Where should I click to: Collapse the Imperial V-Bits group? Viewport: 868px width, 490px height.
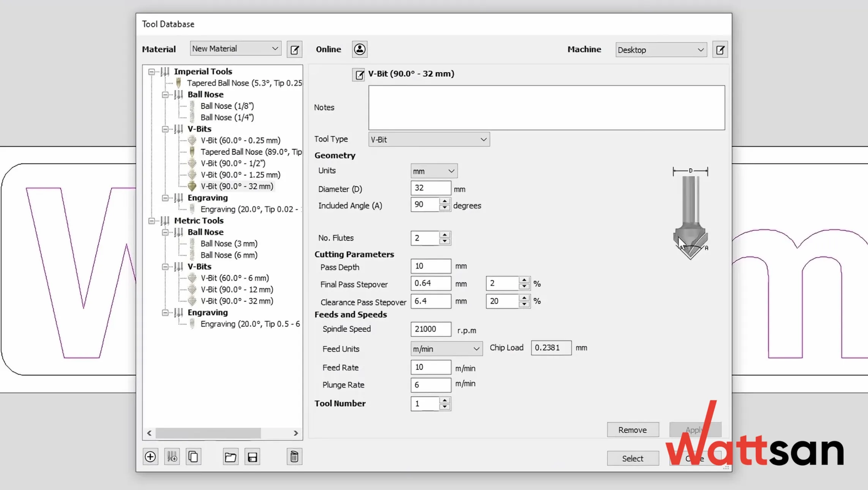click(x=165, y=129)
